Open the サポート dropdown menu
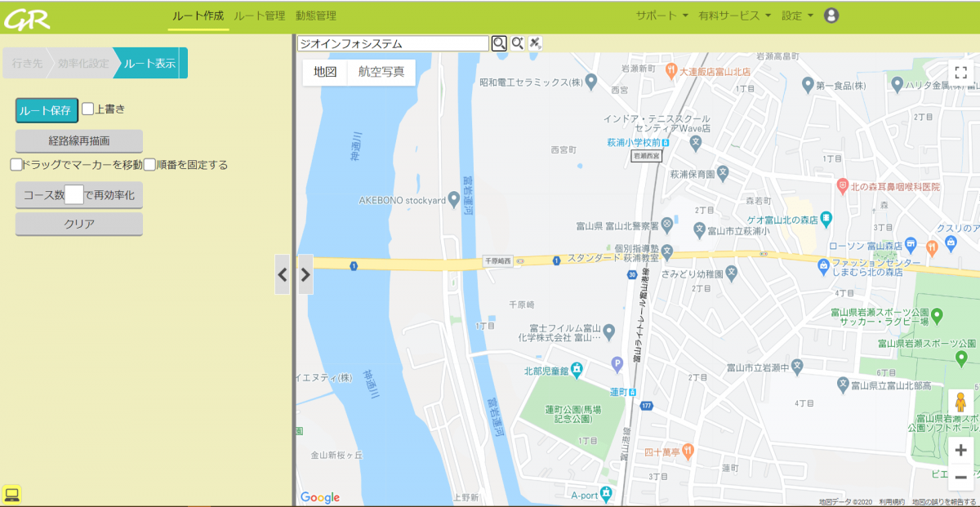The height and width of the screenshot is (507, 980). pyautogui.click(x=661, y=16)
